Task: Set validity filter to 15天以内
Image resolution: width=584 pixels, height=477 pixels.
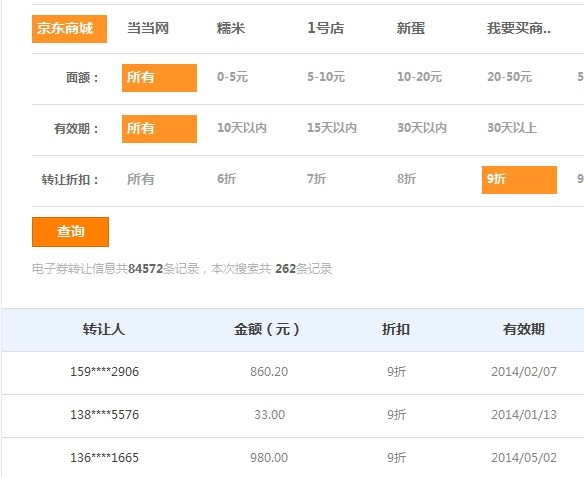Action: (332, 128)
